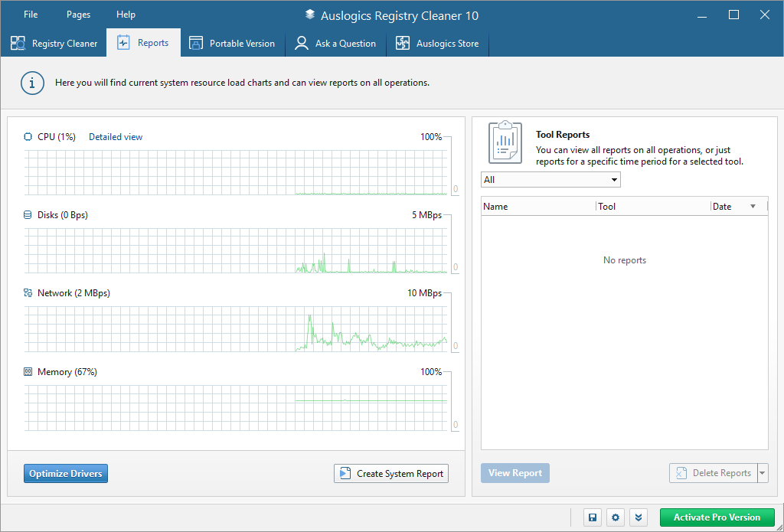Click the double-chevron expand icon
Image resolution: width=784 pixels, height=532 pixels.
tap(639, 517)
